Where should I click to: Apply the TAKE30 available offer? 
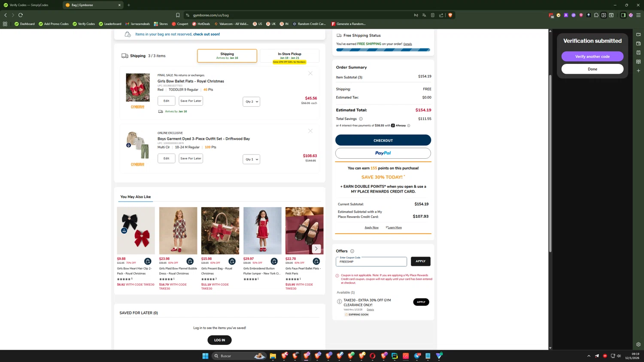point(421,302)
